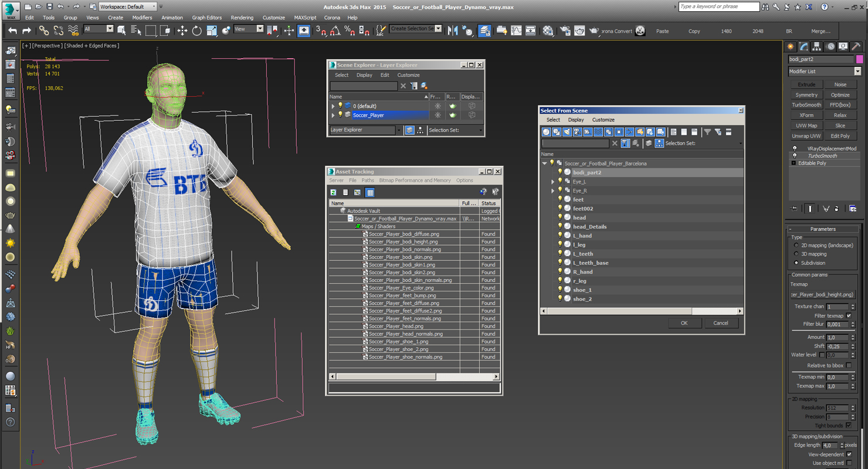
Task: Open the Motion tab in command panel
Action: [830, 46]
